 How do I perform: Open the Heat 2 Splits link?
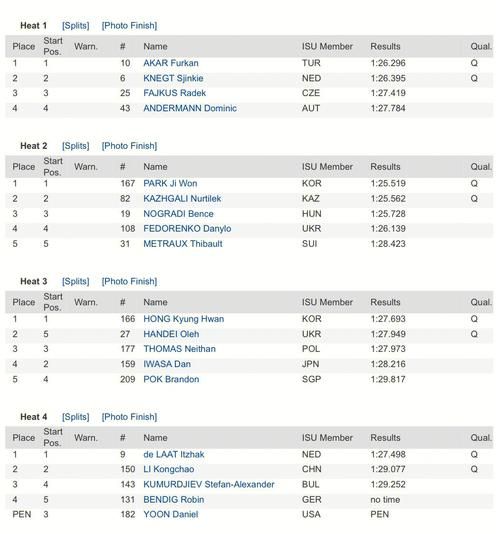(x=76, y=146)
